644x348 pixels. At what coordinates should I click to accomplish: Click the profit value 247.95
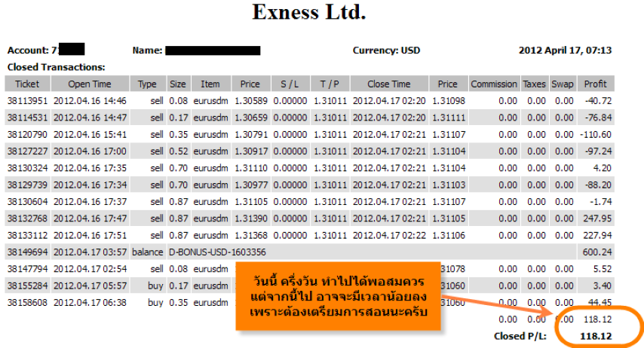(x=597, y=218)
